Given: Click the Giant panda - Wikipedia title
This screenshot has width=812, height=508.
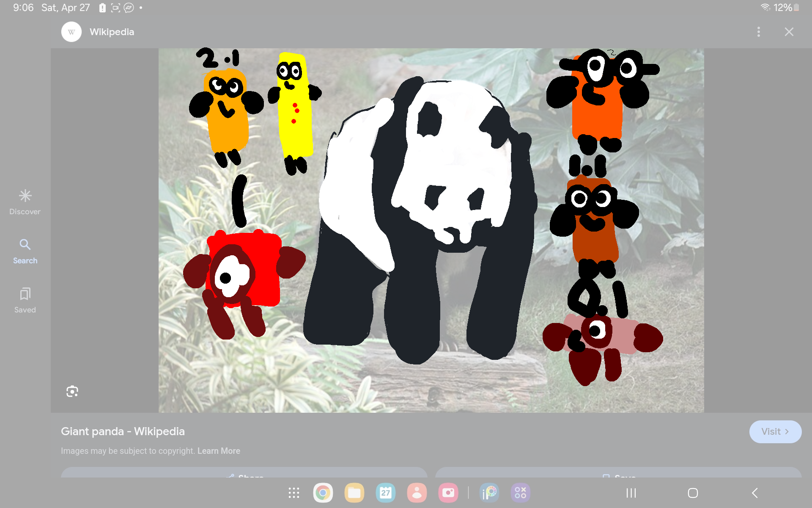Looking at the screenshot, I should (x=123, y=431).
